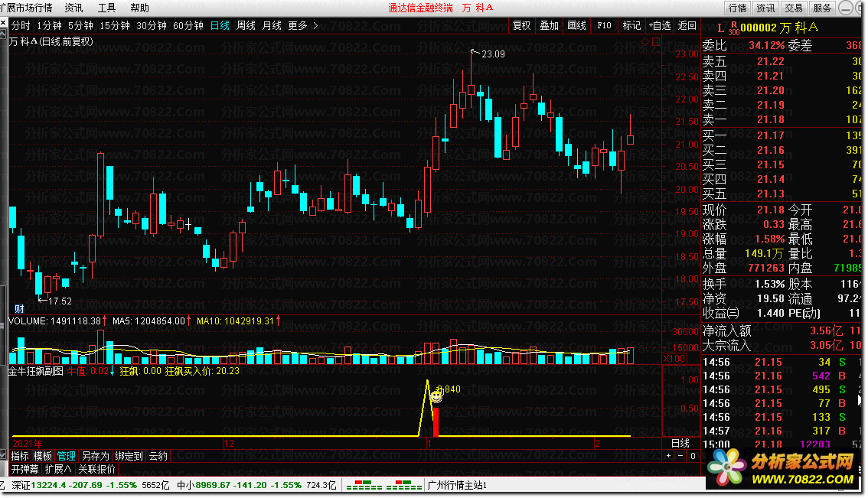Viewport: 868px width, 498px height.
Task: Expand the 更多 period options
Action: [x=303, y=25]
